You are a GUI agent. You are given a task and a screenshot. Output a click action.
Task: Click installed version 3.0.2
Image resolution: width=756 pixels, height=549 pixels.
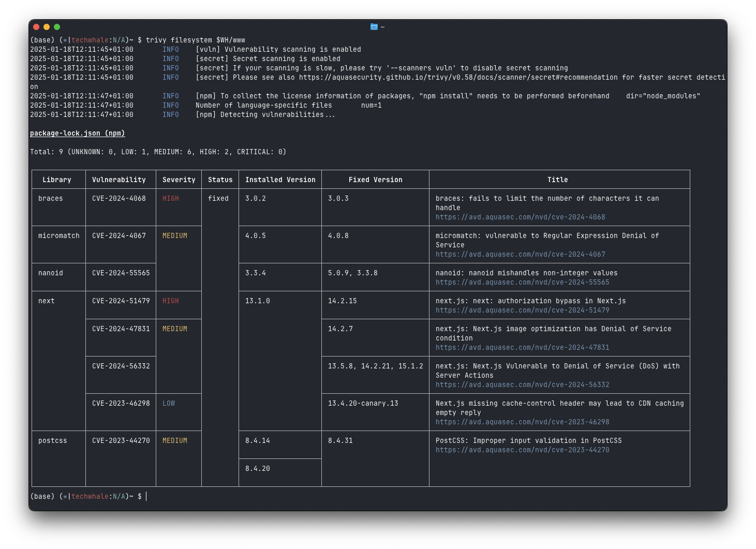coord(256,199)
